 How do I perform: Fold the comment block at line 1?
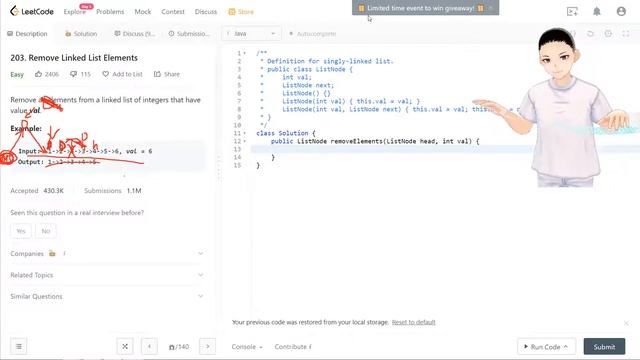click(x=244, y=53)
